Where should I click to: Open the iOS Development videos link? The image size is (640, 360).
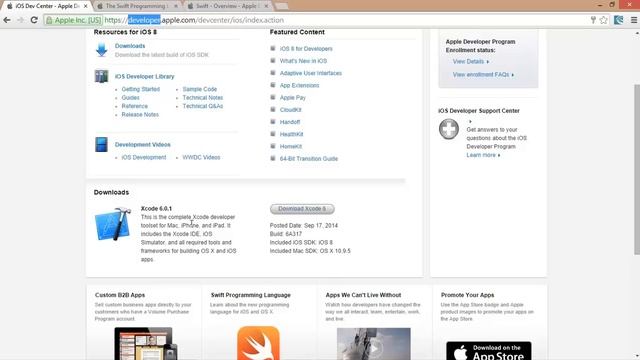[144, 157]
